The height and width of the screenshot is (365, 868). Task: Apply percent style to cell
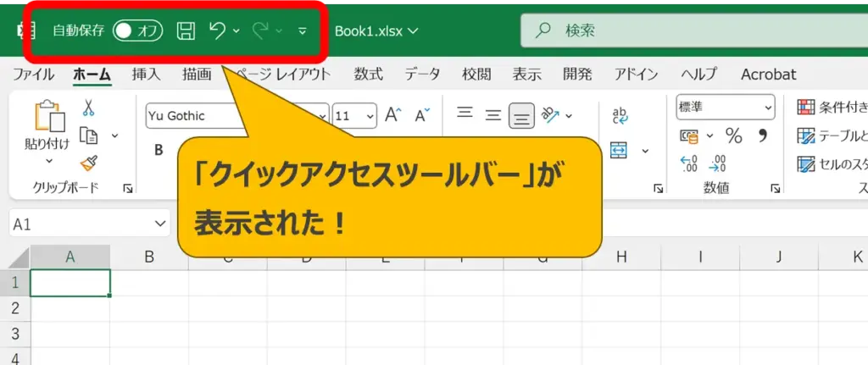coord(733,135)
